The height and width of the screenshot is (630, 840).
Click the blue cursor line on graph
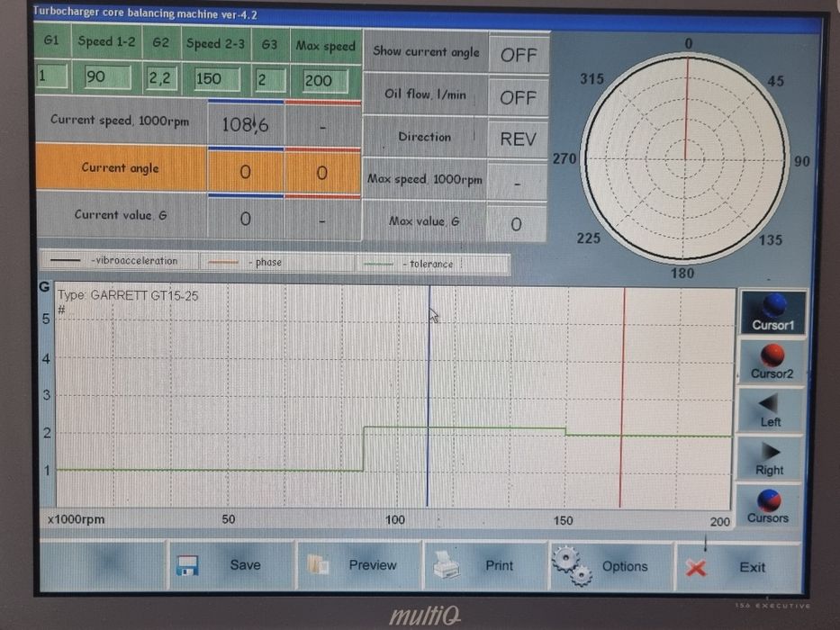coord(428,396)
